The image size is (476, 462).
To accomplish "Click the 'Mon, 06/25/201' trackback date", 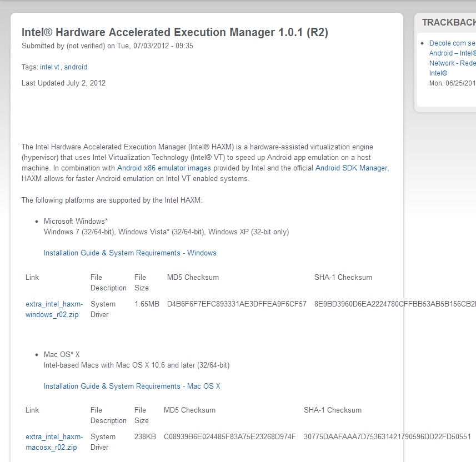I will pyautogui.click(x=452, y=83).
